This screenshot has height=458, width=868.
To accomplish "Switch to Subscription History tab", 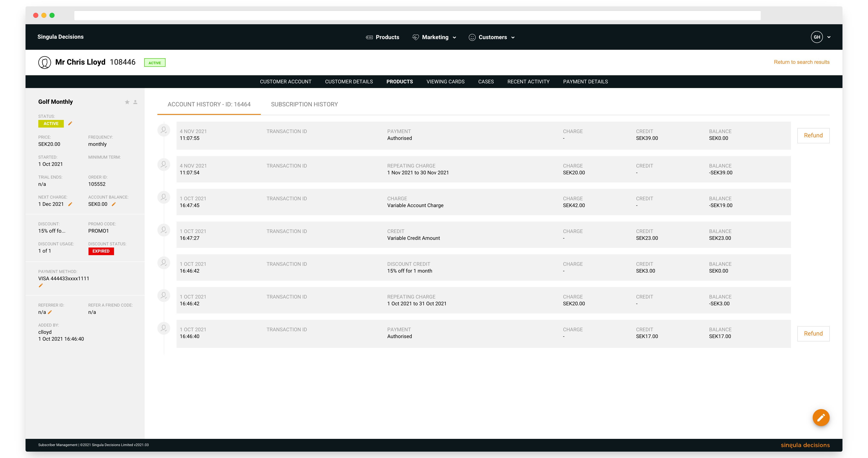I will point(304,104).
